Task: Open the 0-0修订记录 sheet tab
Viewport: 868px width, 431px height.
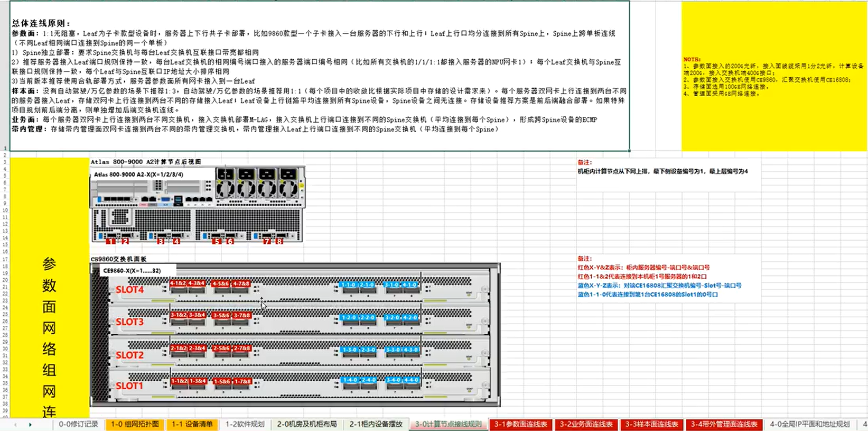Action: pos(78,424)
